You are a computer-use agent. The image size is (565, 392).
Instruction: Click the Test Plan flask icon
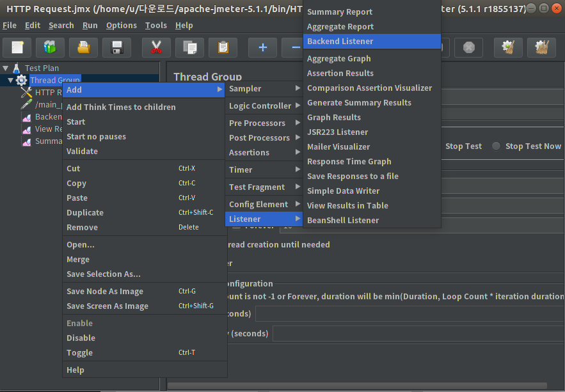point(17,68)
